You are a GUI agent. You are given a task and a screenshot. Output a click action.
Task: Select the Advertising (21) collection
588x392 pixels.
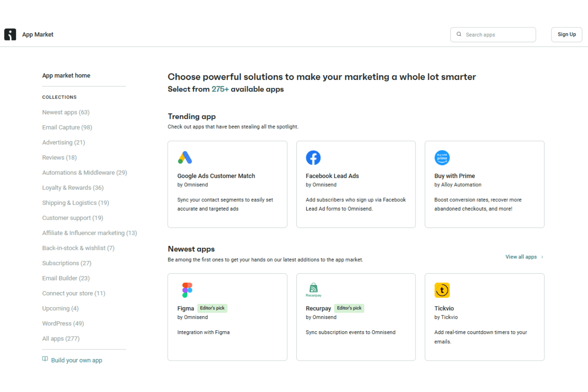pyautogui.click(x=64, y=143)
